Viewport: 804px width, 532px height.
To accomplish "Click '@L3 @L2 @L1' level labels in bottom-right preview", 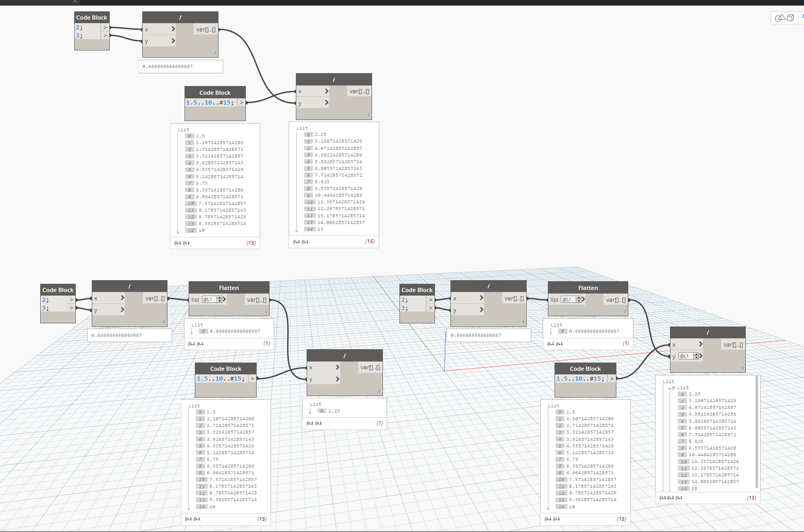I will coord(671,498).
